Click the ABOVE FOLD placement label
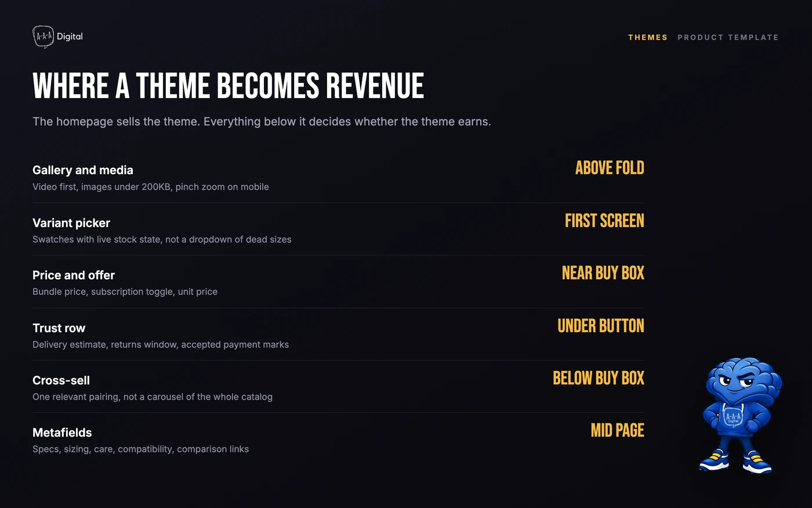The image size is (812, 508). point(610,168)
